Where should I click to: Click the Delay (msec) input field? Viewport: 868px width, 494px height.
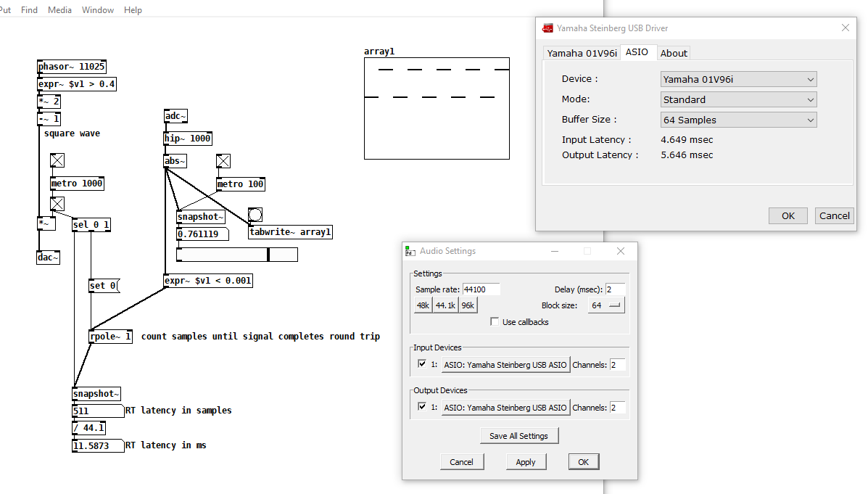tap(615, 289)
